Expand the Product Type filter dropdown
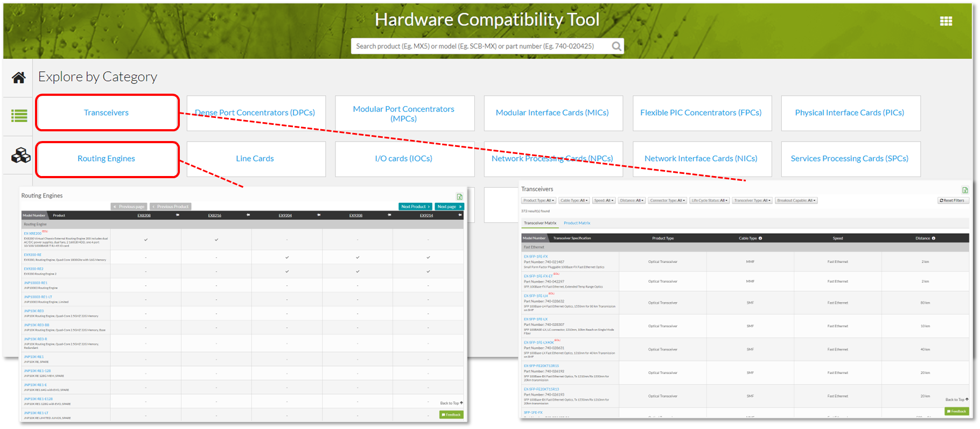Viewport: 980px width, 429px height. tap(538, 200)
